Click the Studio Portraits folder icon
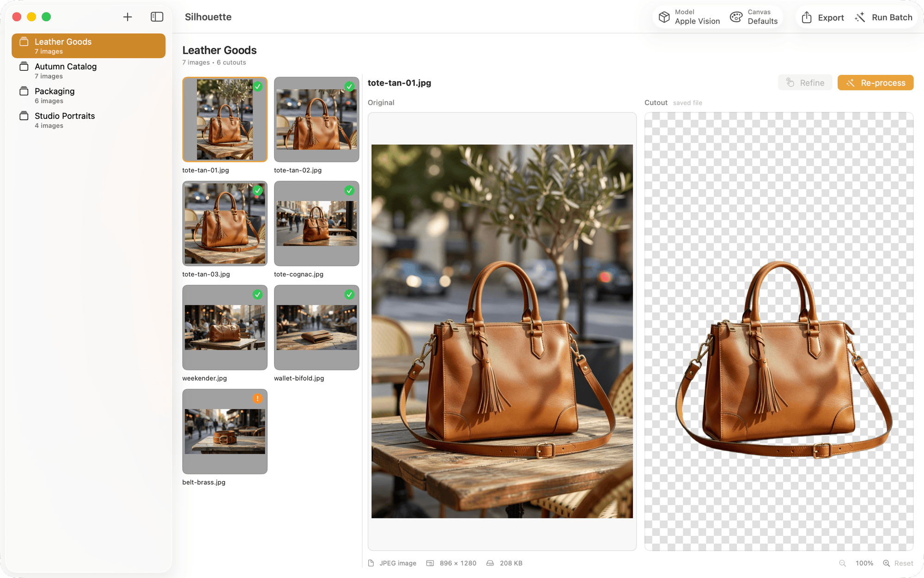924x578 pixels. [24, 116]
